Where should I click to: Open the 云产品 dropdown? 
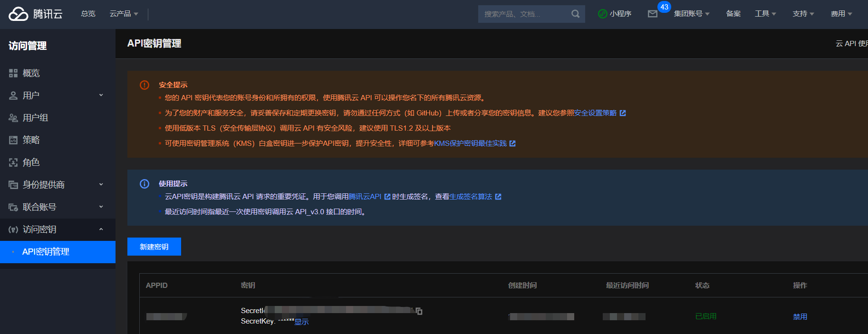pyautogui.click(x=124, y=14)
